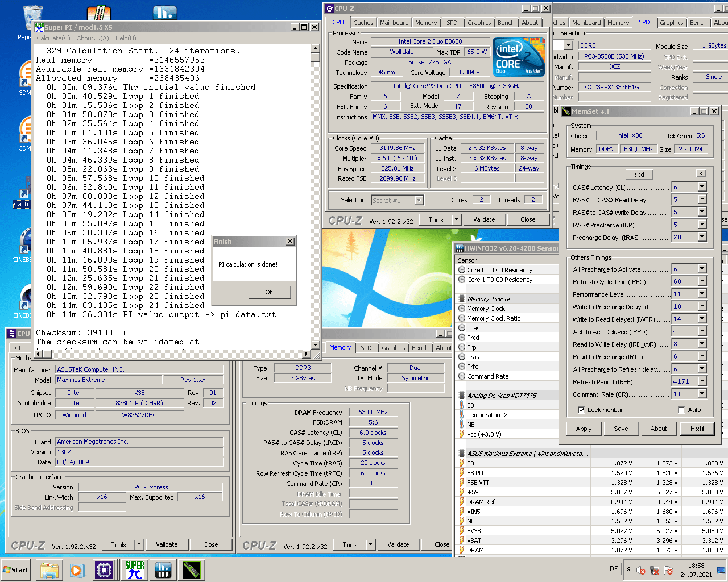
Task: Click the bolt icon for VBAT
Action: point(462,541)
